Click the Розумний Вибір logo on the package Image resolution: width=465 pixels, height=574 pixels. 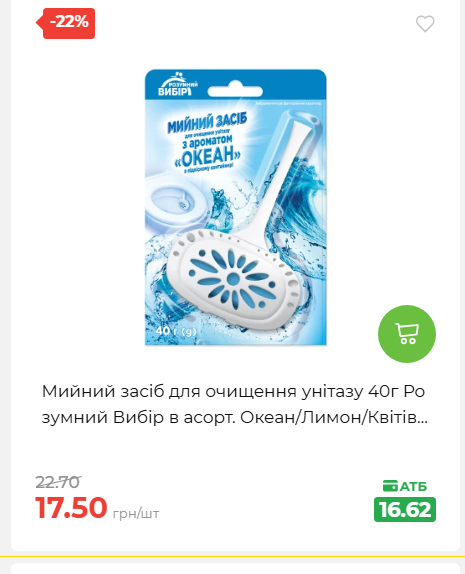tap(178, 85)
